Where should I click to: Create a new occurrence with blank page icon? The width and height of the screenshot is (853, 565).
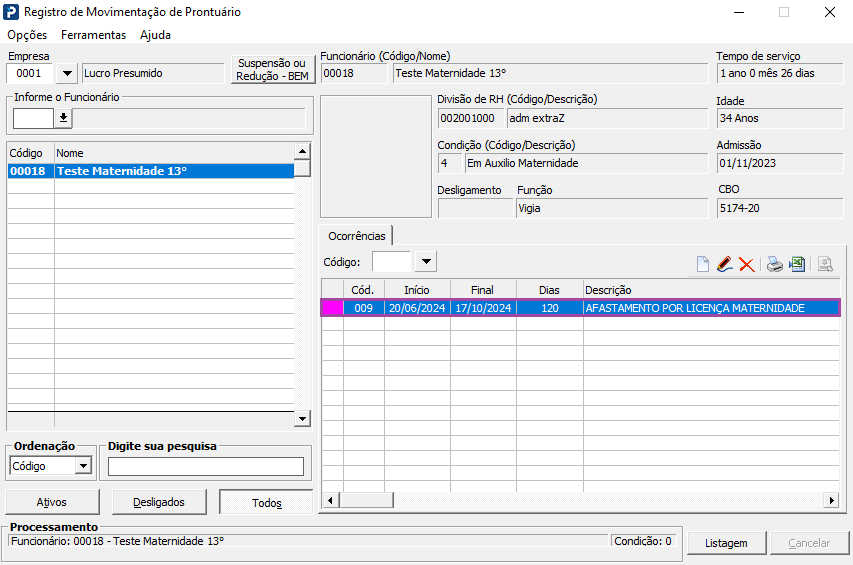[703, 264]
